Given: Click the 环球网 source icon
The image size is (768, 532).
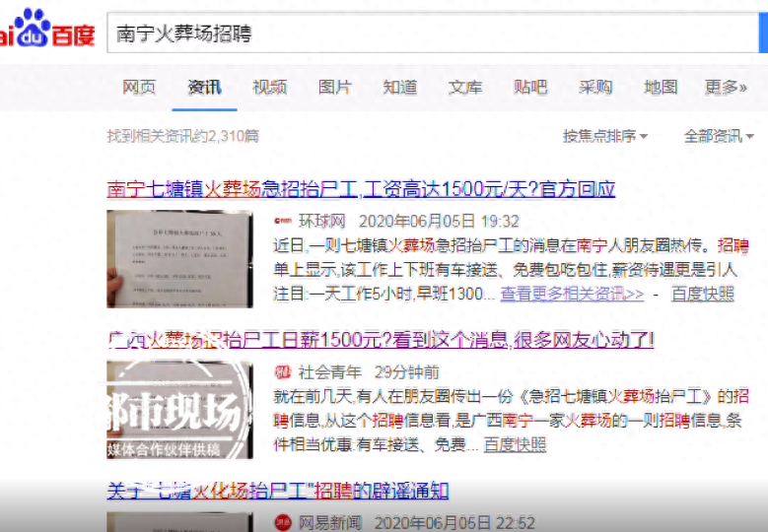Looking at the screenshot, I should pyautogui.click(x=283, y=222).
